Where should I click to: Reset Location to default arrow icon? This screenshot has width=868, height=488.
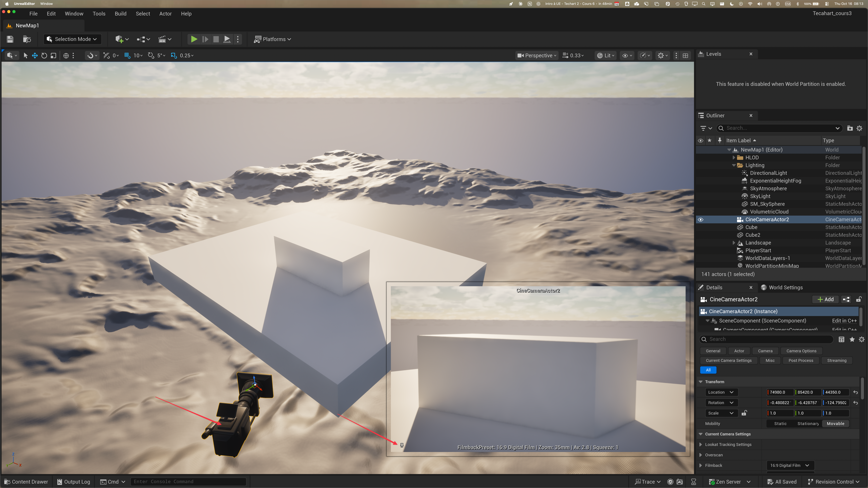(x=855, y=392)
